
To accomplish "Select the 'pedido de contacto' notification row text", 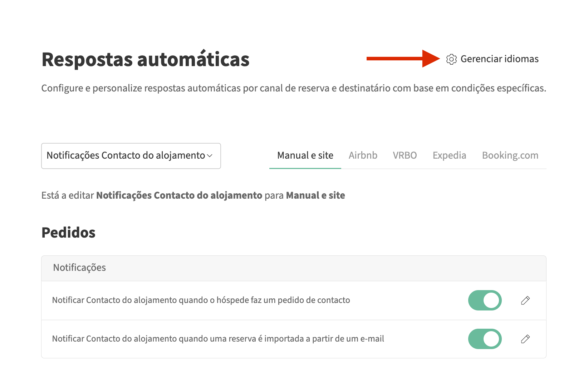I will 201,300.
